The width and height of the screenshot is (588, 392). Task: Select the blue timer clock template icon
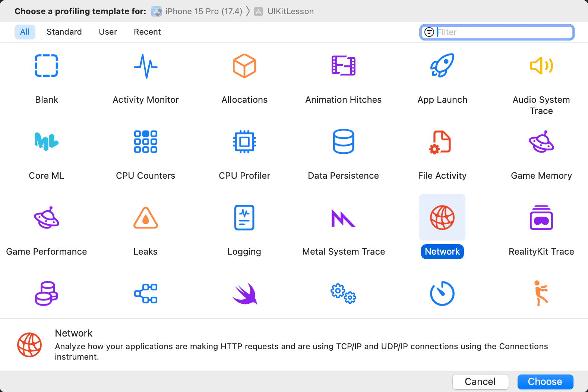[442, 293]
